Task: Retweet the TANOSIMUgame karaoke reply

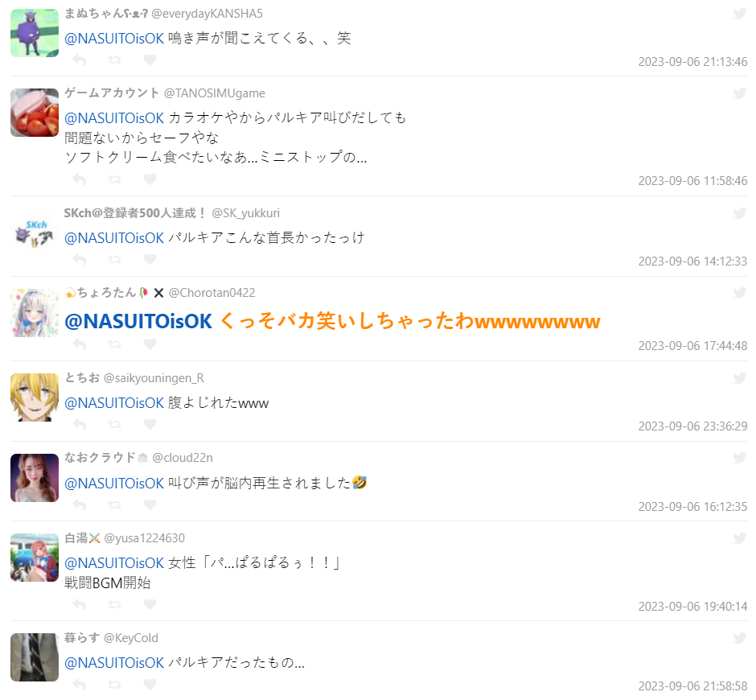Action: point(115,179)
